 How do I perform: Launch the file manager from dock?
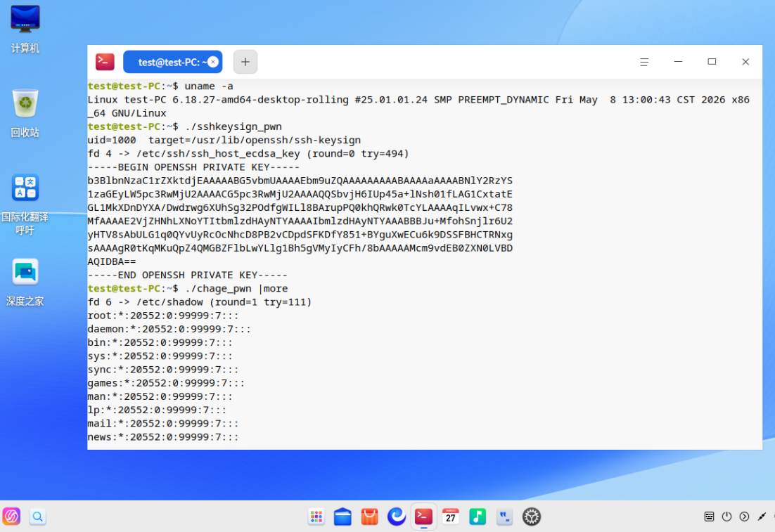[x=342, y=517]
